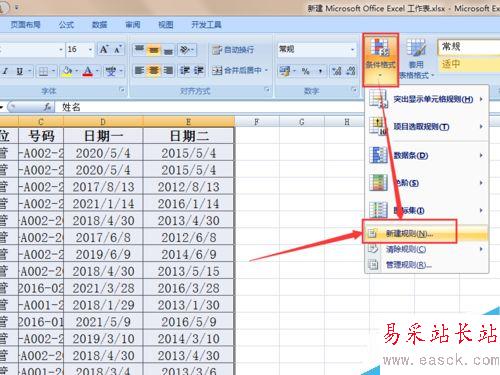Screen dimensions: 500x375
Task: Expand the underline style arrow
Action: (30, 71)
